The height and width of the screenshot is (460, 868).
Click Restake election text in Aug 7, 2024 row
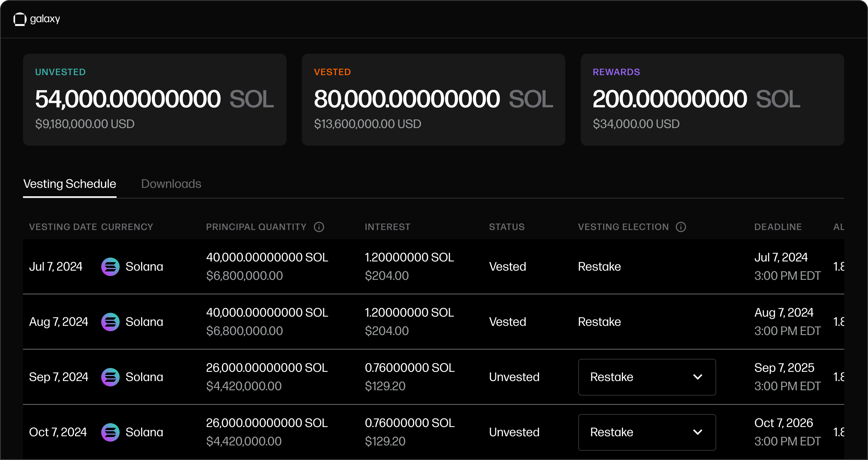point(600,322)
